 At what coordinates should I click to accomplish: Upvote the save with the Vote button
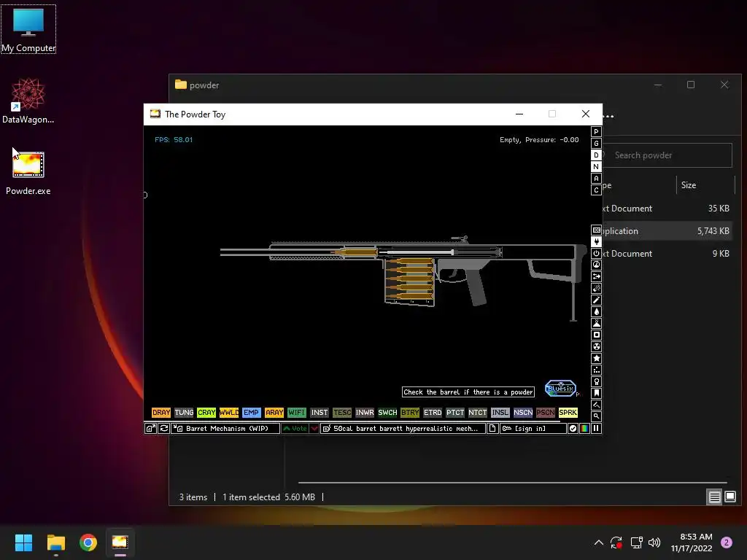[x=295, y=429]
